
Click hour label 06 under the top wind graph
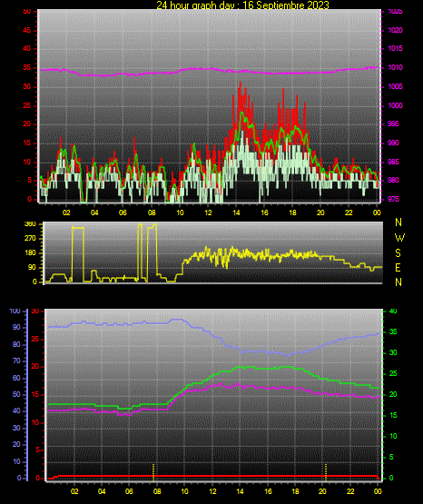coord(123,212)
